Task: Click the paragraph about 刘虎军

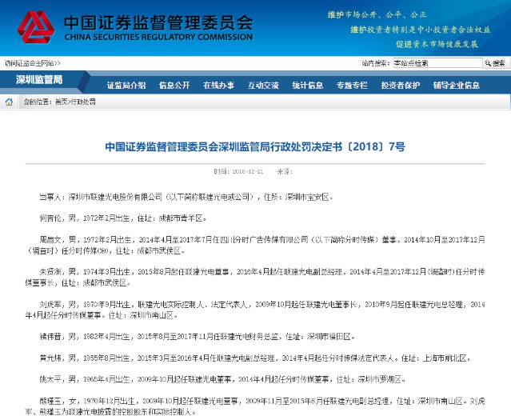Action: click(x=255, y=310)
